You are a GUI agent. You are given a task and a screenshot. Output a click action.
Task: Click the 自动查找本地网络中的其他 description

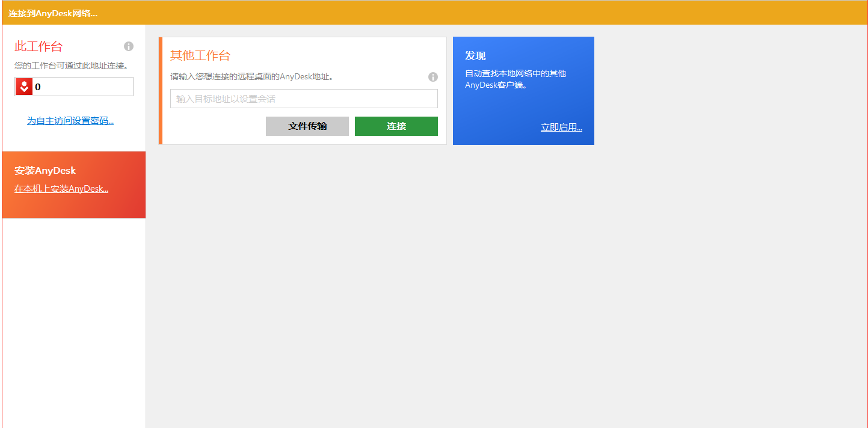[x=516, y=79]
